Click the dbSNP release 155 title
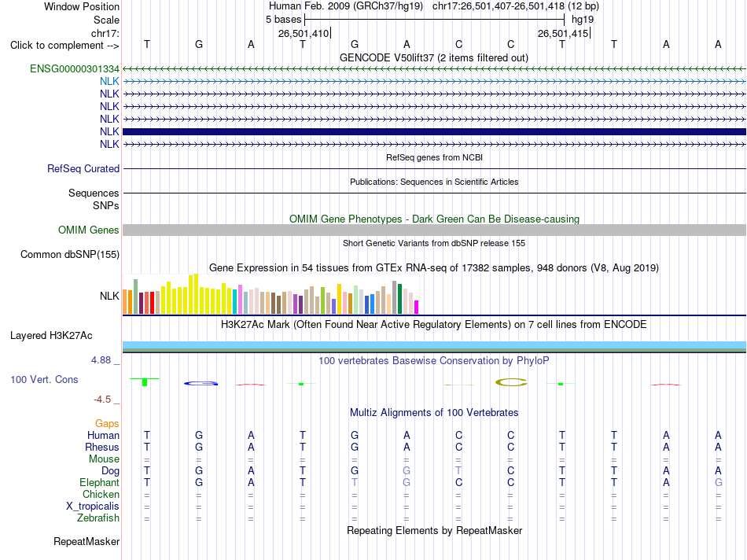 (x=434, y=243)
